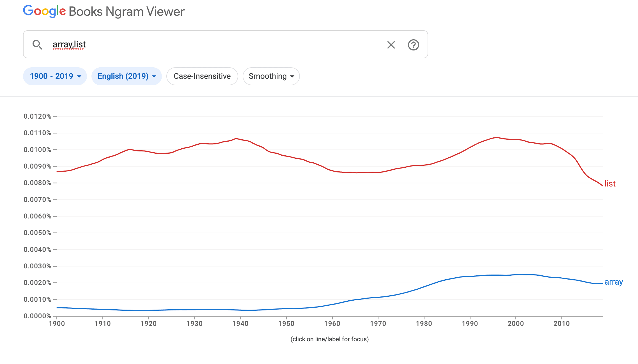Click the 'click on line/label for focus' hint
Viewport: 638px width, 364px height.
(x=330, y=339)
